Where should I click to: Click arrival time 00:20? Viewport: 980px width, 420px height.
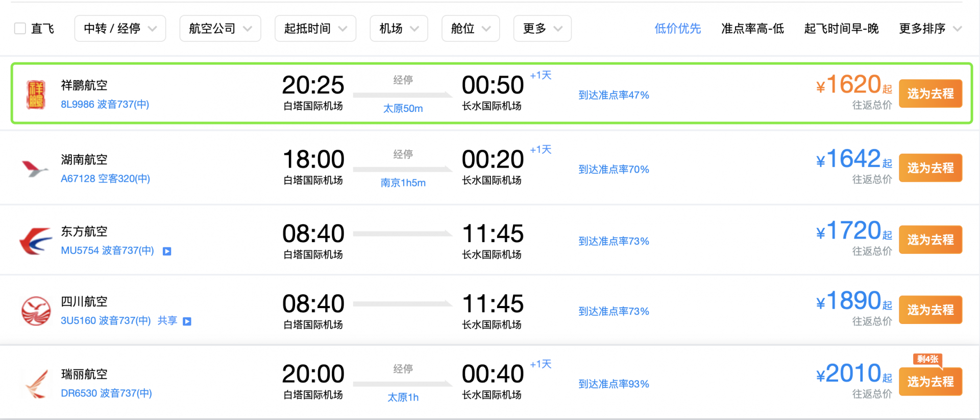click(x=493, y=159)
